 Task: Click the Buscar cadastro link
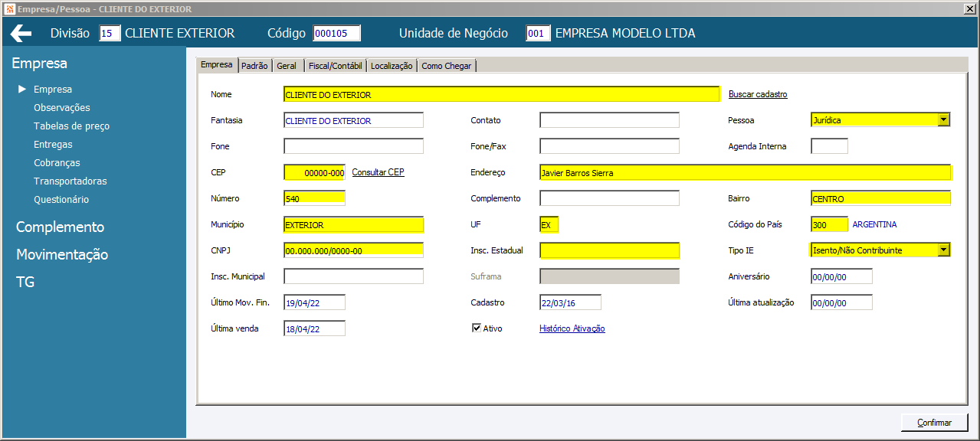pyautogui.click(x=758, y=94)
